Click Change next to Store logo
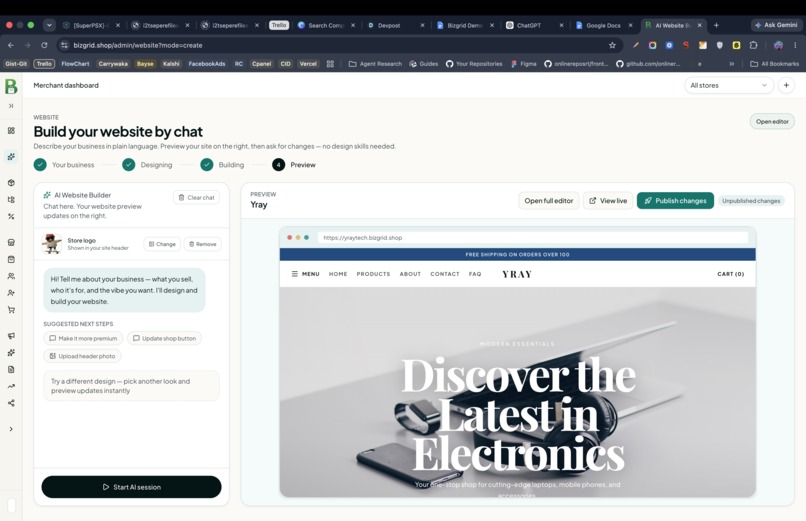 (x=162, y=244)
